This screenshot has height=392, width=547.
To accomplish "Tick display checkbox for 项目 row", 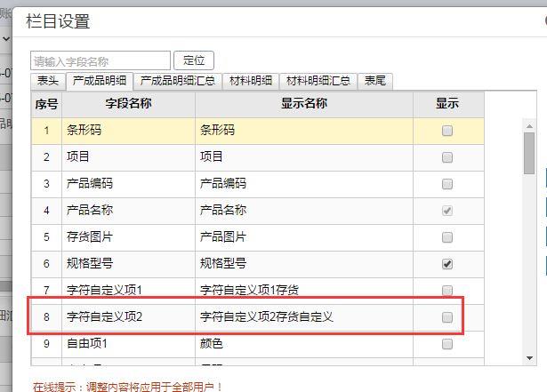I will pyautogui.click(x=447, y=157).
